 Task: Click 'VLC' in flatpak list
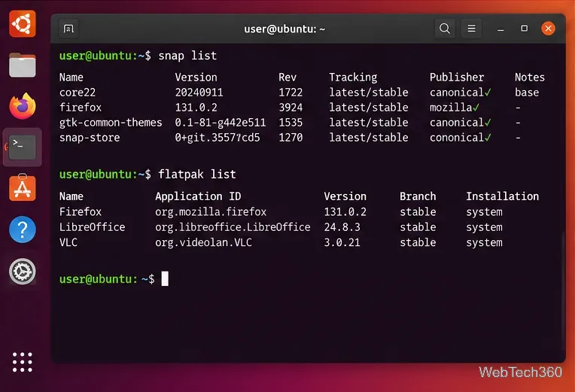click(x=68, y=243)
